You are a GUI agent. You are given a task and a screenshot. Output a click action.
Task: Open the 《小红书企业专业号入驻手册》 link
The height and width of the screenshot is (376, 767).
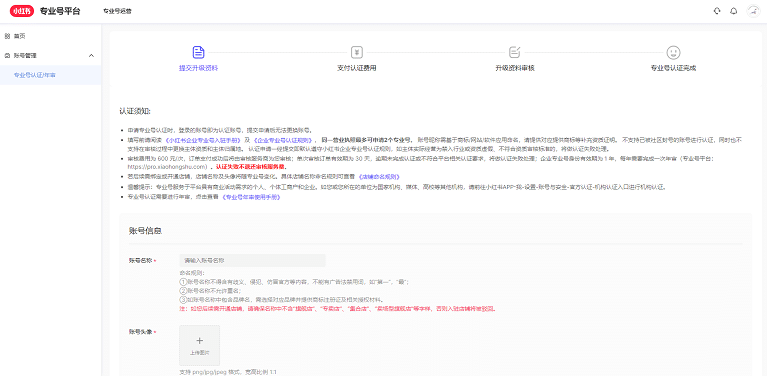(203, 139)
